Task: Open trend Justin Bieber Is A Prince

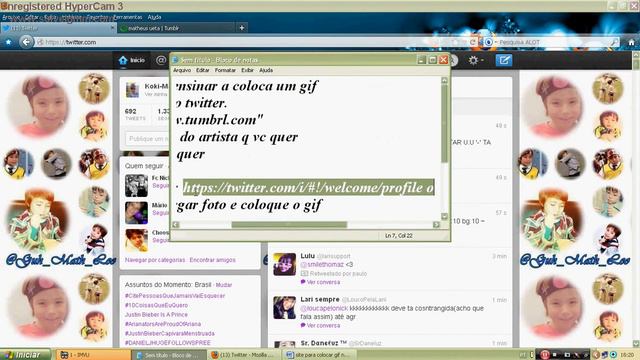Action: [x=156, y=315]
